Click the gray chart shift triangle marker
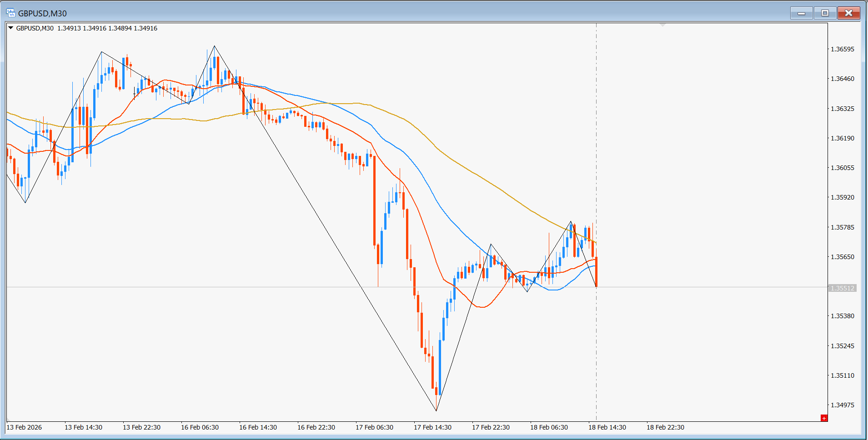This screenshot has height=440, width=868. (662, 25)
